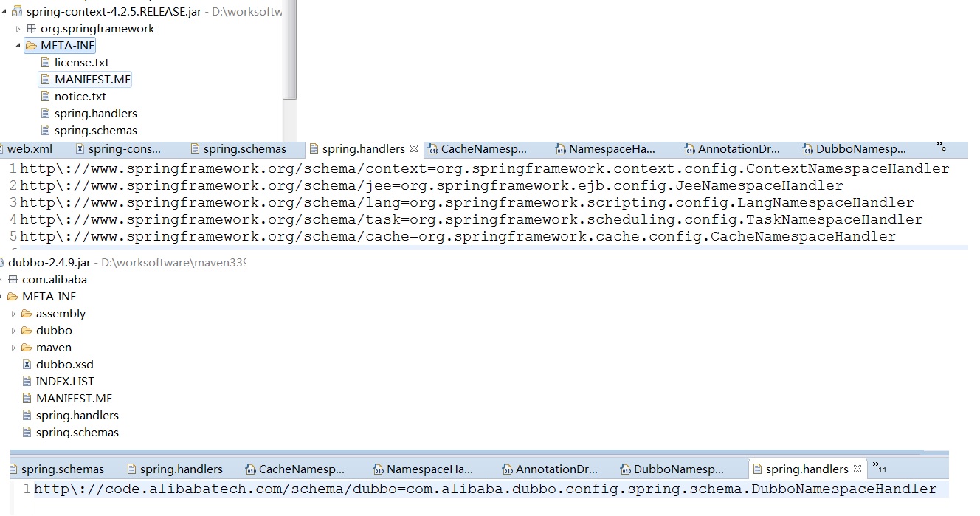Select META-INF folder in dubbo jar
This screenshot has width=980, height=516.
(x=49, y=297)
